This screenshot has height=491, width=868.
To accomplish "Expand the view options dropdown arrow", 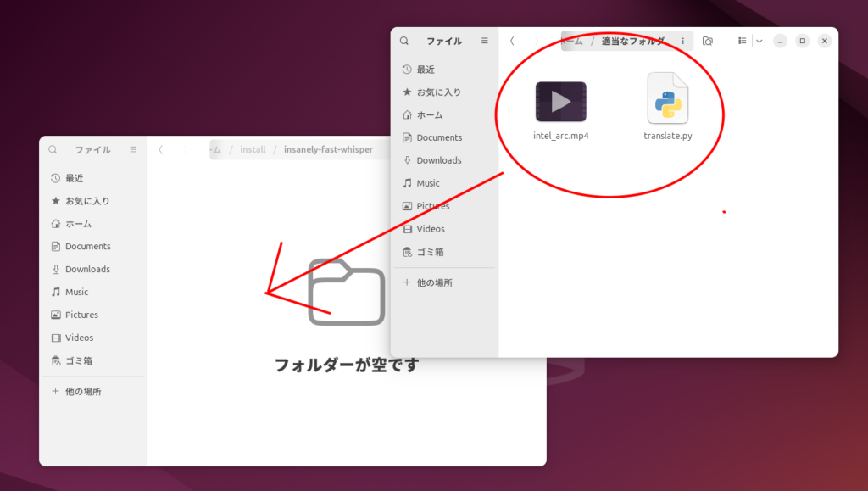I will 759,41.
